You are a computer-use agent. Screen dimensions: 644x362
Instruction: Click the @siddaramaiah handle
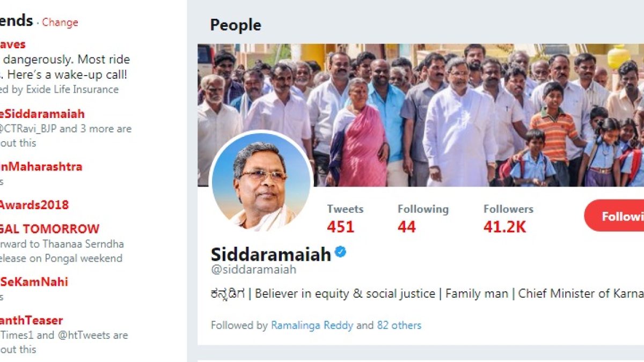(x=253, y=270)
